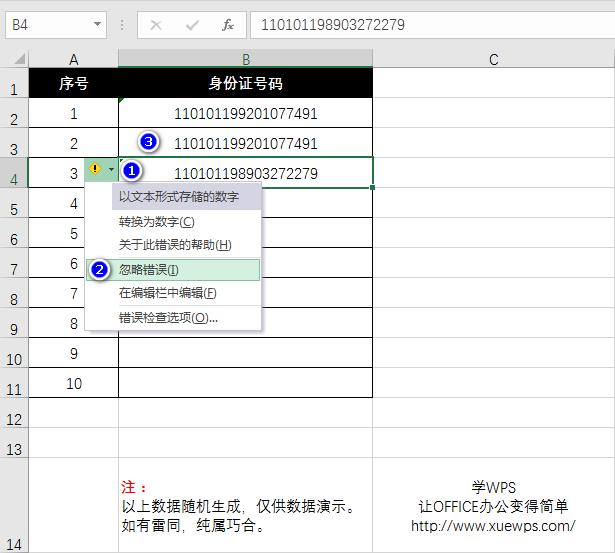Select row 2 header
The height and width of the screenshot is (553, 615).
pos(14,113)
